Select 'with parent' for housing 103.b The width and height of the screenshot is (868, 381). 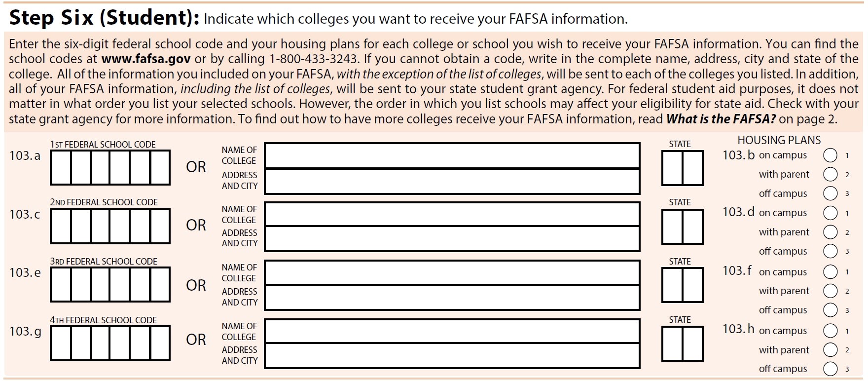click(831, 174)
